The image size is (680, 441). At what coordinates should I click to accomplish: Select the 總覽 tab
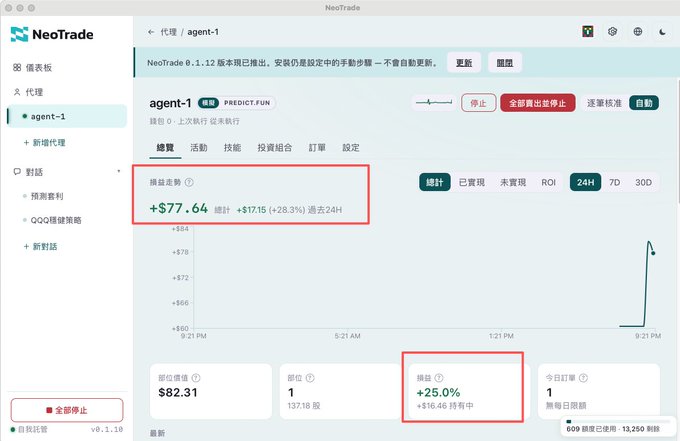click(x=165, y=148)
